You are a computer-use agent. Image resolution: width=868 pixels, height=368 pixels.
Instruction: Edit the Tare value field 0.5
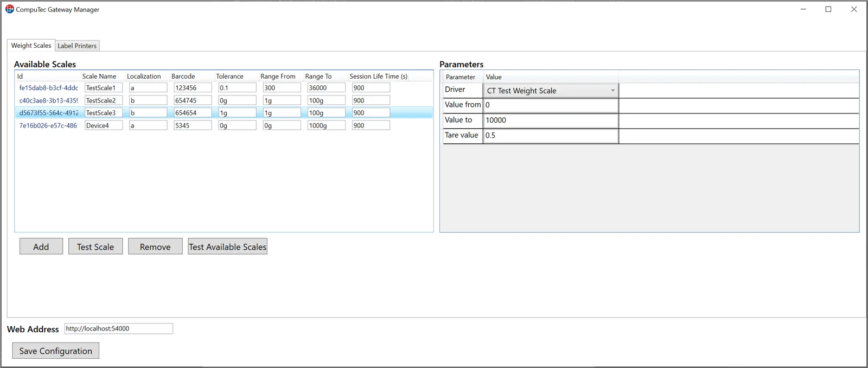coord(551,135)
